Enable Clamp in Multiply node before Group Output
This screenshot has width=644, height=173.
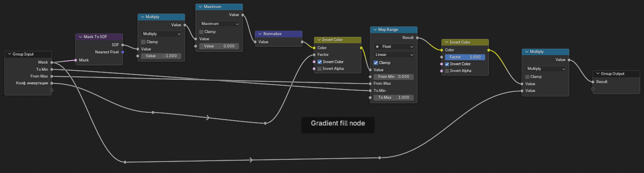point(528,77)
